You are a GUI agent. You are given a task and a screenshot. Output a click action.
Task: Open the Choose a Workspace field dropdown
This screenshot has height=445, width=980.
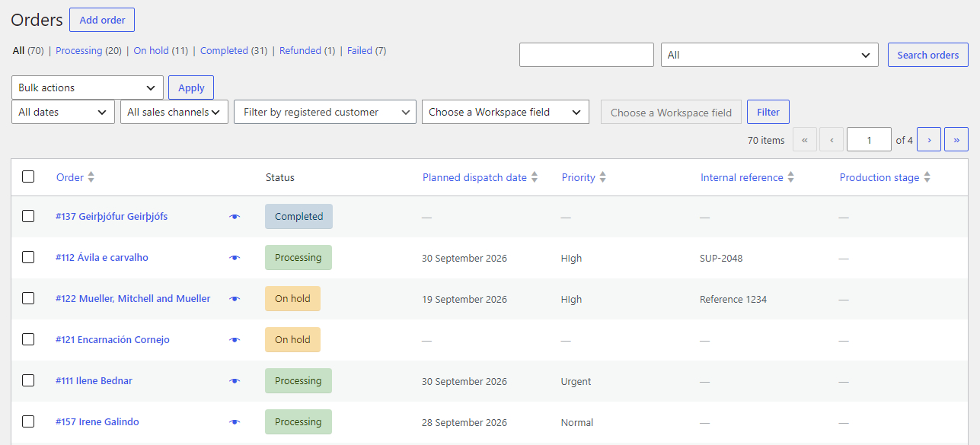click(506, 112)
